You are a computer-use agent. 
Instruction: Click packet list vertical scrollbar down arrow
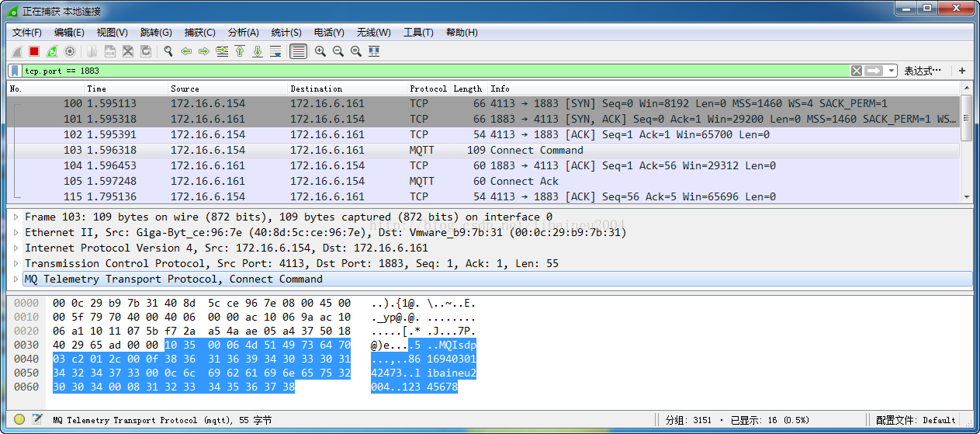966,197
